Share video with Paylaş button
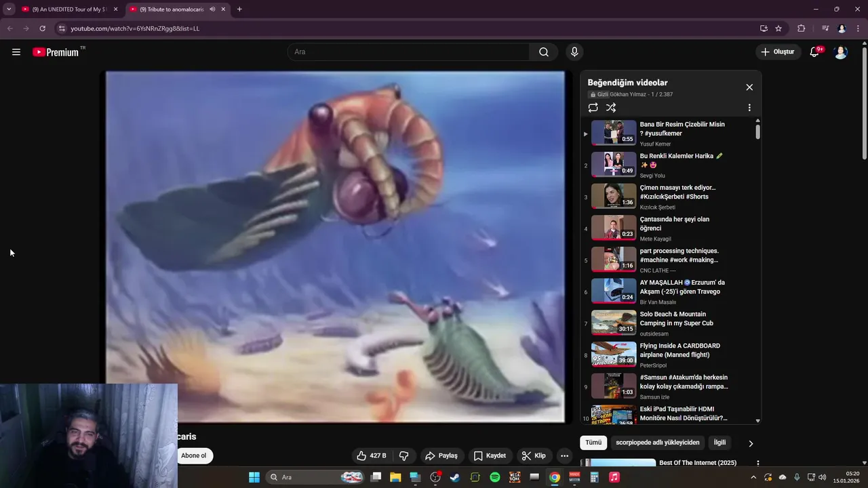Screen dimensions: 868x488 441,455
